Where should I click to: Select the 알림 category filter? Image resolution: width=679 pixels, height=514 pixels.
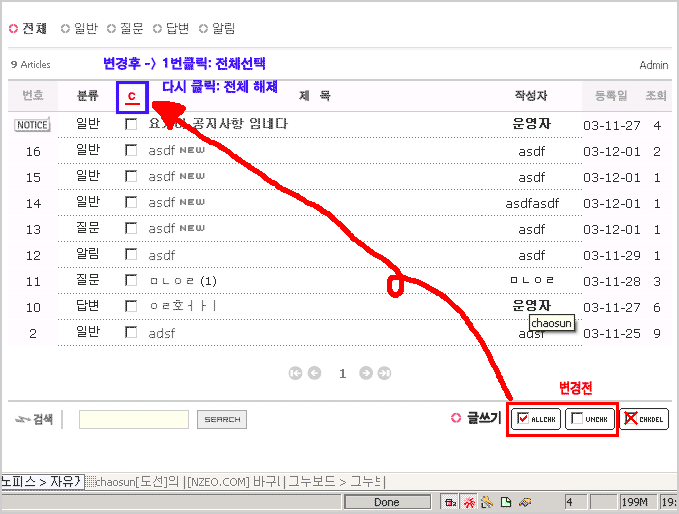(217, 29)
